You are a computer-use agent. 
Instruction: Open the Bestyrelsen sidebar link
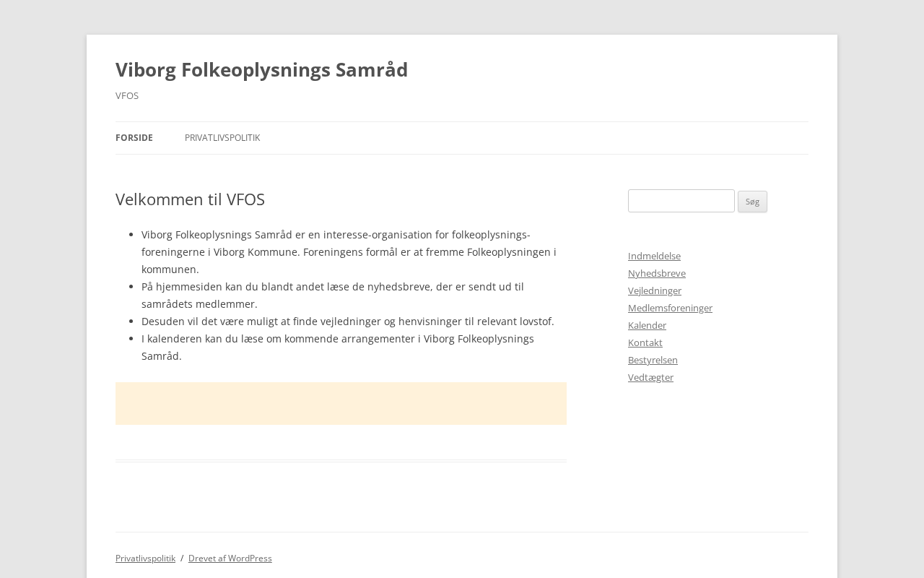(x=653, y=361)
